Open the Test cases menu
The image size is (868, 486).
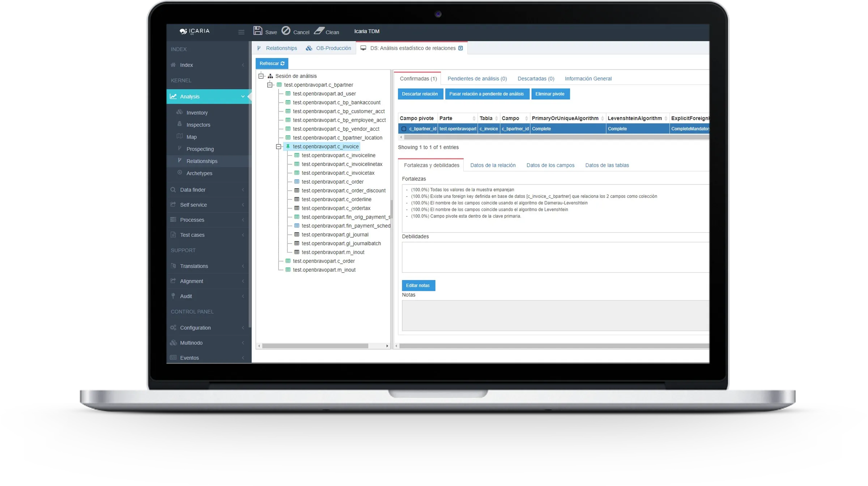point(208,235)
